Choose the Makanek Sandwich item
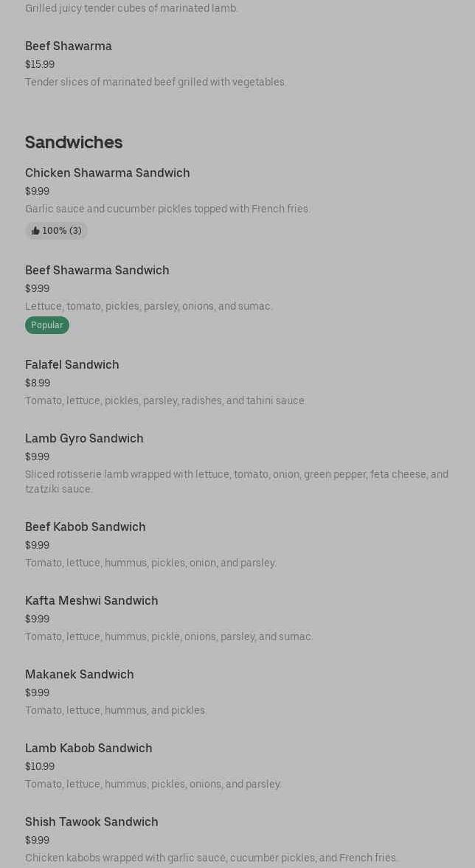475x868 pixels. click(80, 675)
